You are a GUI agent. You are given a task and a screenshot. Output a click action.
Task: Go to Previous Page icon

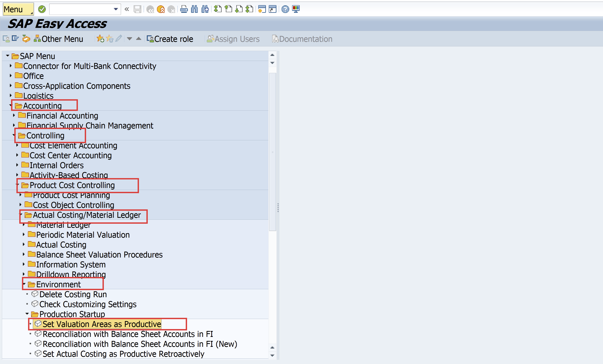[x=228, y=9]
